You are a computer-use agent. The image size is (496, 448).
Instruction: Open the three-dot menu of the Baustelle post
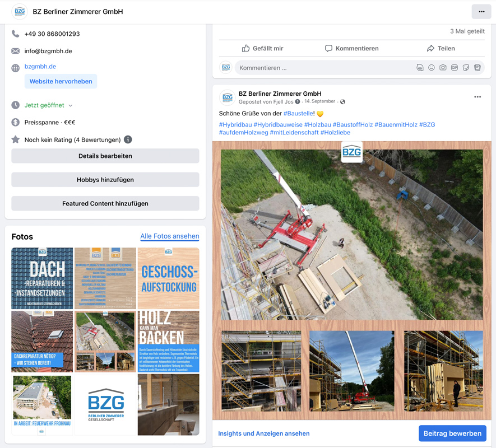pyautogui.click(x=478, y=97)
